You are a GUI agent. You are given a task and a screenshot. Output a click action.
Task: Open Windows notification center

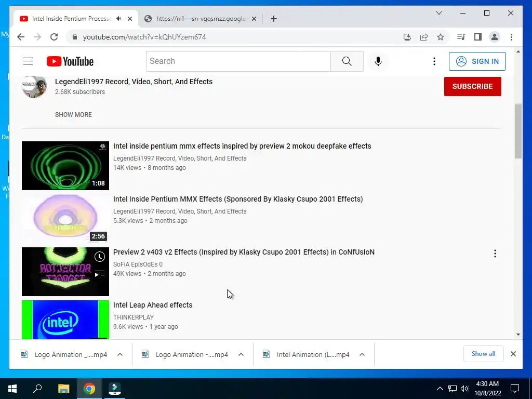(x=515, y=389)
